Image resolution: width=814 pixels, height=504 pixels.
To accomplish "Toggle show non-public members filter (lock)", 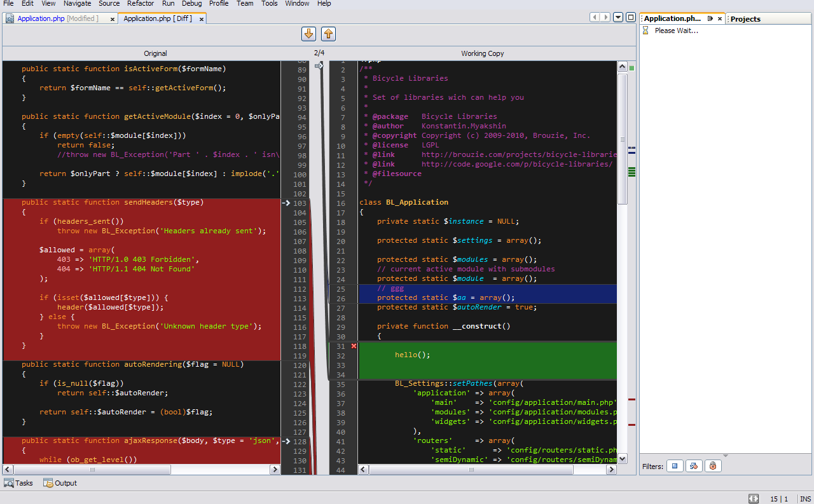I will click(x=713, y=466).
